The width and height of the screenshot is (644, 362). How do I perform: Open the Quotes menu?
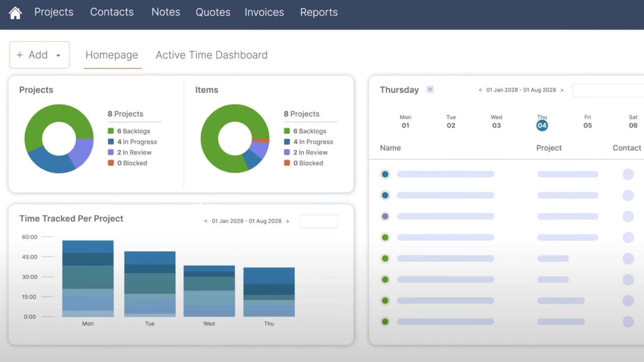213,12
